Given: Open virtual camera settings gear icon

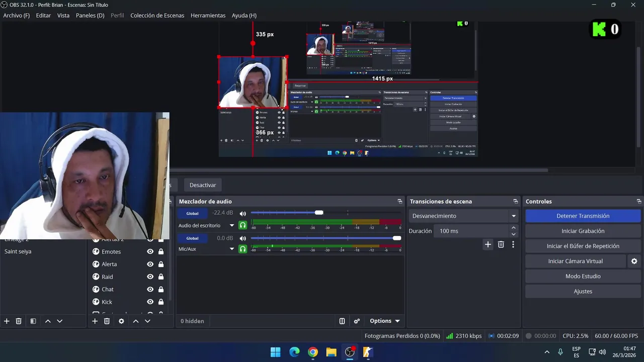Looking at the screenshot, I should (x=634, y=261).
